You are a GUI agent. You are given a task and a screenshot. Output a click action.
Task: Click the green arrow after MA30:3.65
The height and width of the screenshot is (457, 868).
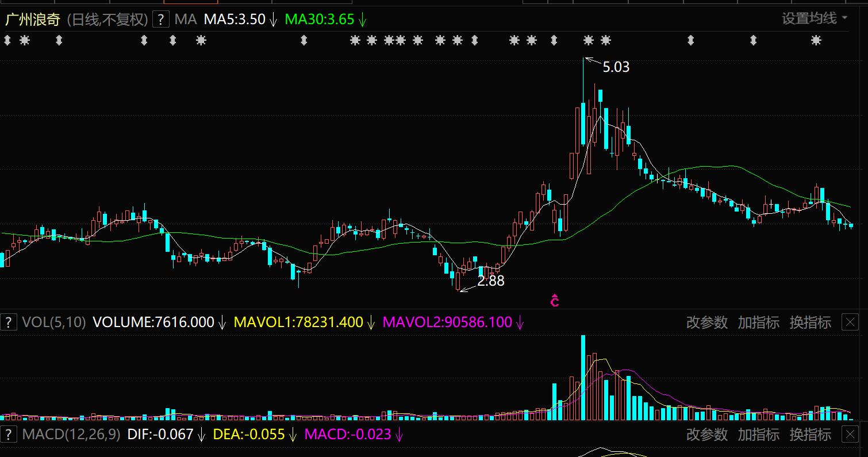362,20
